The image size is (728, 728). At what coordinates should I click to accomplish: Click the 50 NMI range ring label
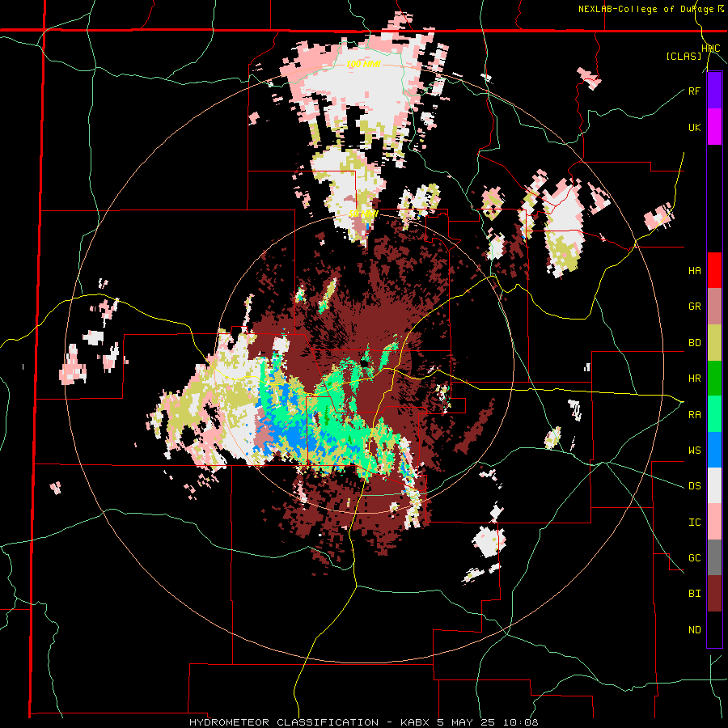click(363, 214)
